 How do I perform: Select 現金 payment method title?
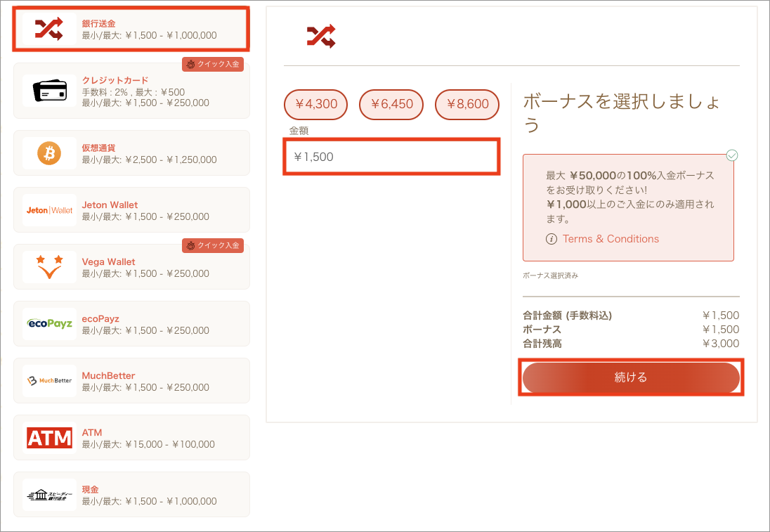coord(91,490)
